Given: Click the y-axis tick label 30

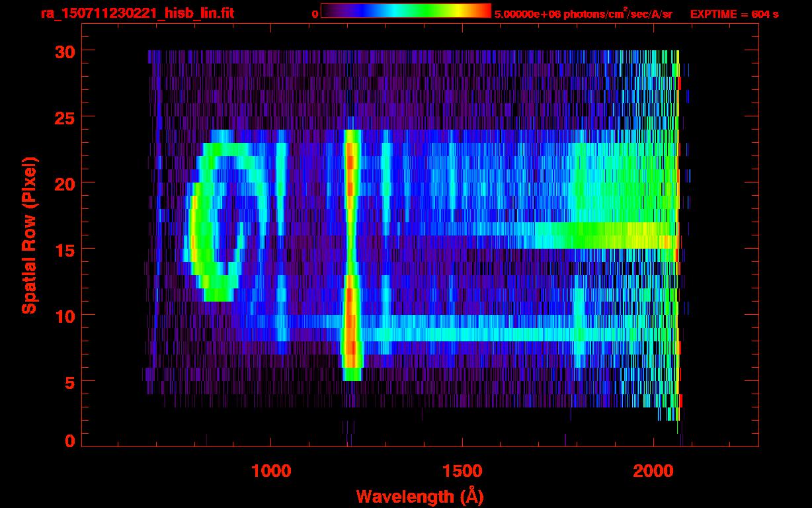Looking at the screenshot, I should click(x=65, y=51).
